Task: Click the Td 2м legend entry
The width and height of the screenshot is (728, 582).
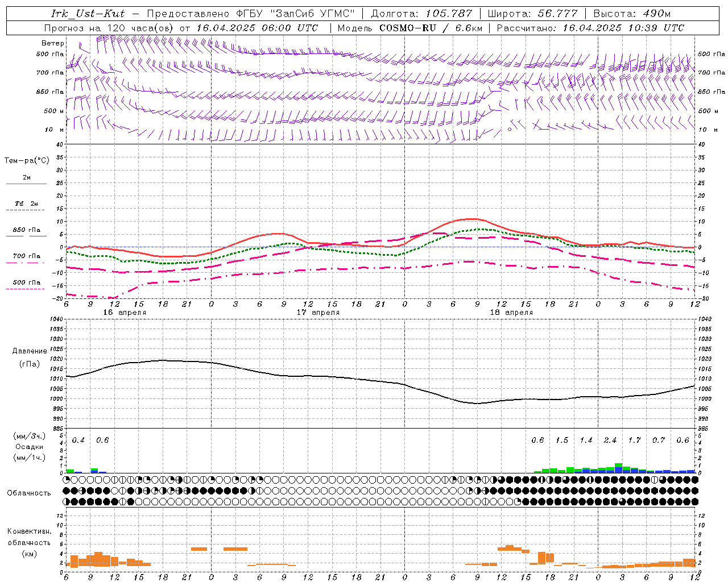Action: tap(27, 203)
